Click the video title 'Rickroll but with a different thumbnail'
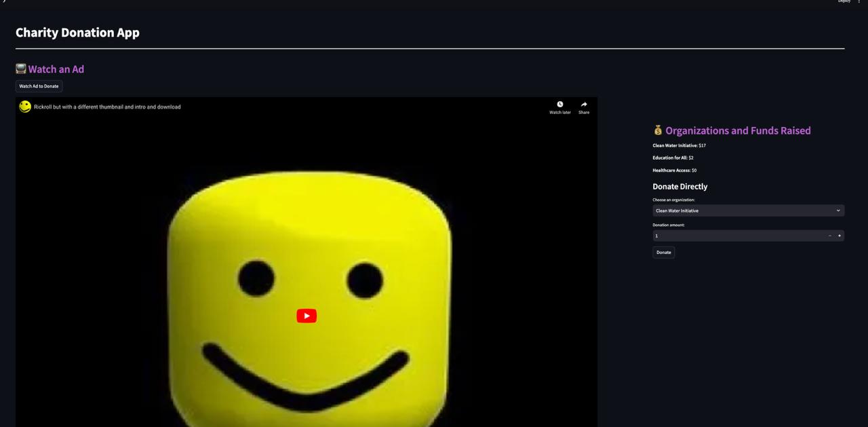Image resolution: width=868 pixels, height=427 pixels. 107,107
